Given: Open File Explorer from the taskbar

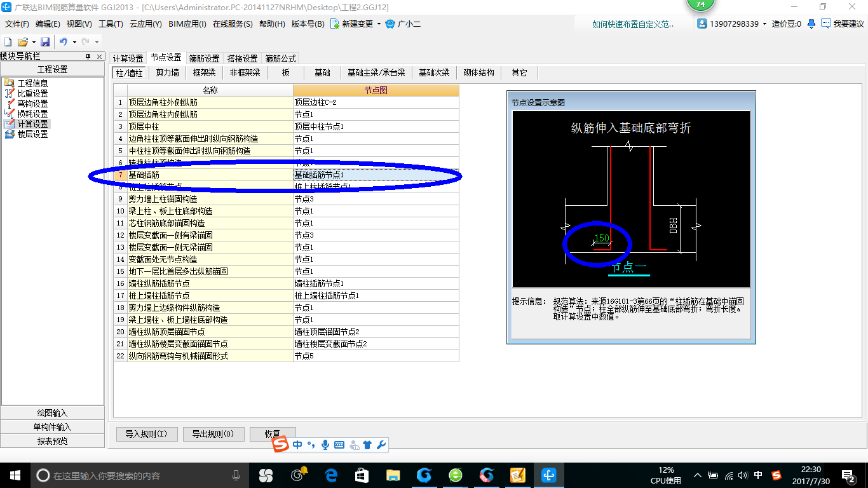Looking at the screenshot, I should coord(393,475).
